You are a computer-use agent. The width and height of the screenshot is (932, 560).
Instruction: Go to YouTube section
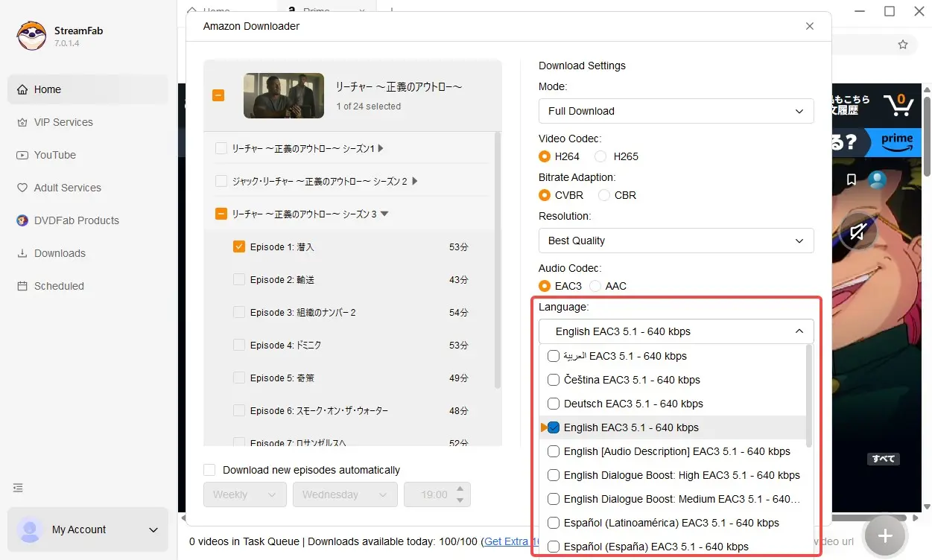[88, 155]
